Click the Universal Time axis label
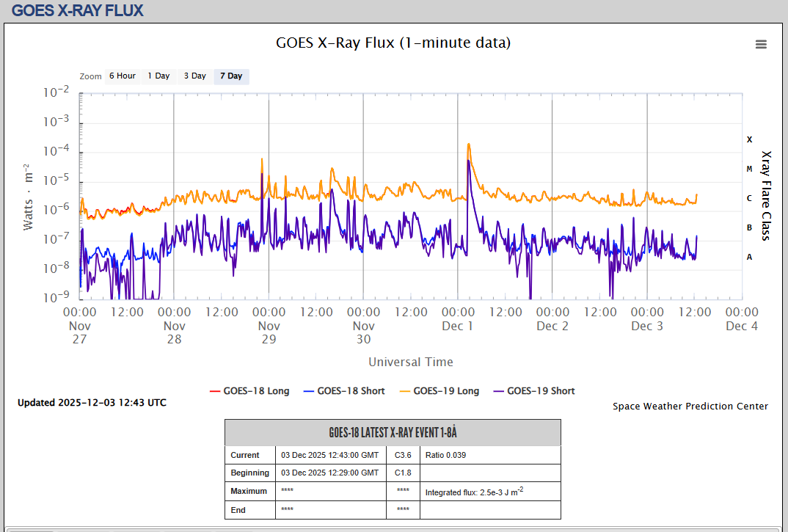The image size is (788, 532). (x=411, y=362)
